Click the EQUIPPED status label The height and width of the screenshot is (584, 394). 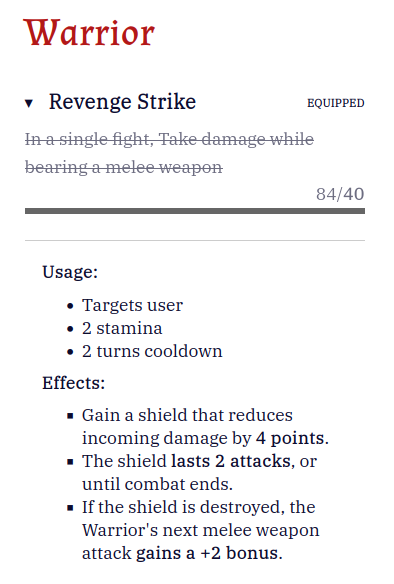point(336,103)
